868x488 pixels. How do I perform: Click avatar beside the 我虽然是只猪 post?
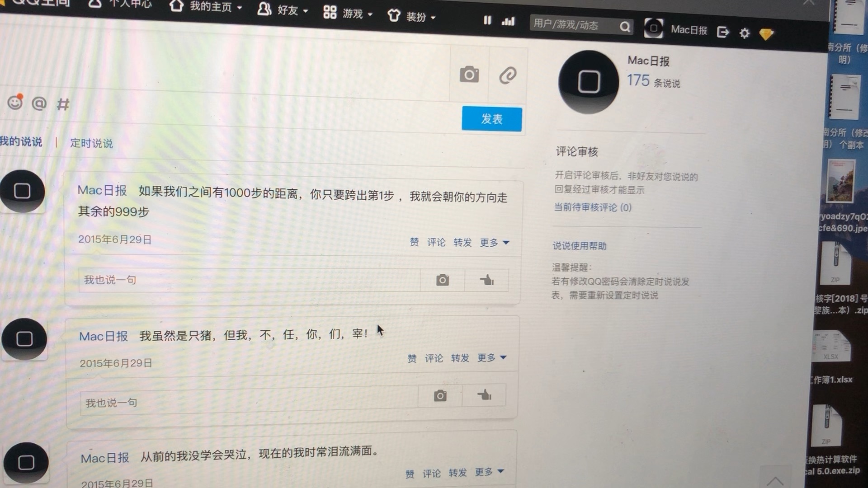24,339
